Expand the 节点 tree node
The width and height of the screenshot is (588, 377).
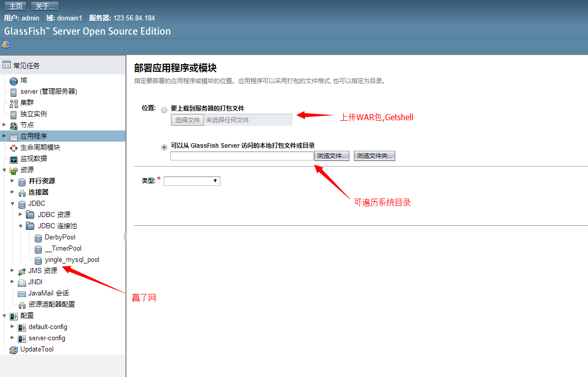point(4,124)
